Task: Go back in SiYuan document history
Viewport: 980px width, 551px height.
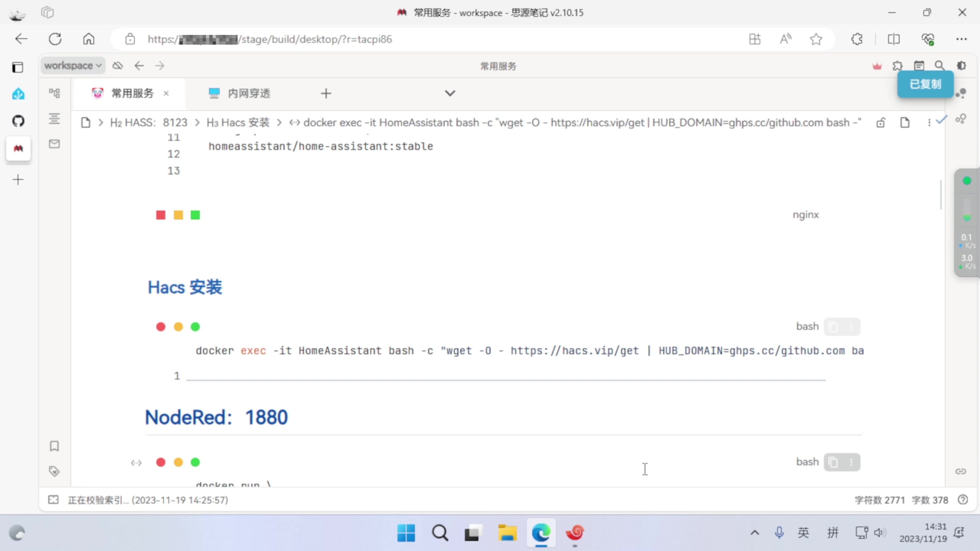Action: tap(139, 66)
